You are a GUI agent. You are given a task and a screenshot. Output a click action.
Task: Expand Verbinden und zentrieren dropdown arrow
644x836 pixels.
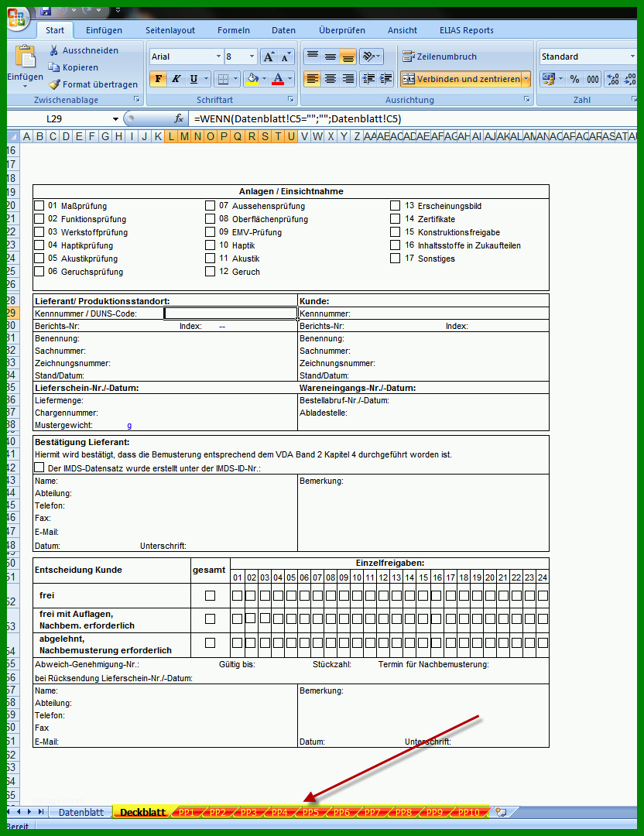pyautogui.click(x=526, y=79)
